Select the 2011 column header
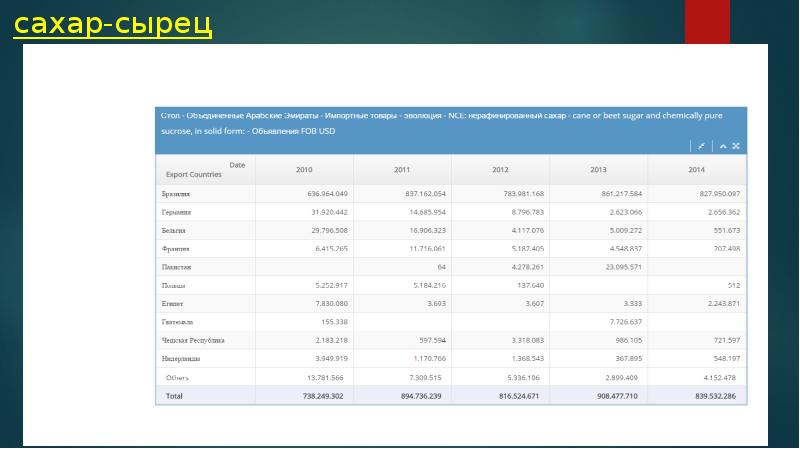 (402, 170)
